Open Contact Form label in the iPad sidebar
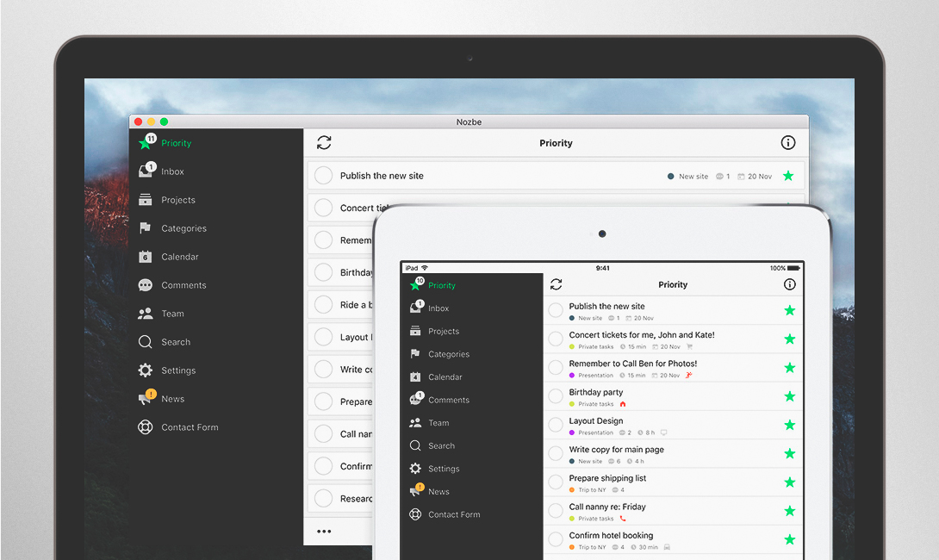 [454, 514]
